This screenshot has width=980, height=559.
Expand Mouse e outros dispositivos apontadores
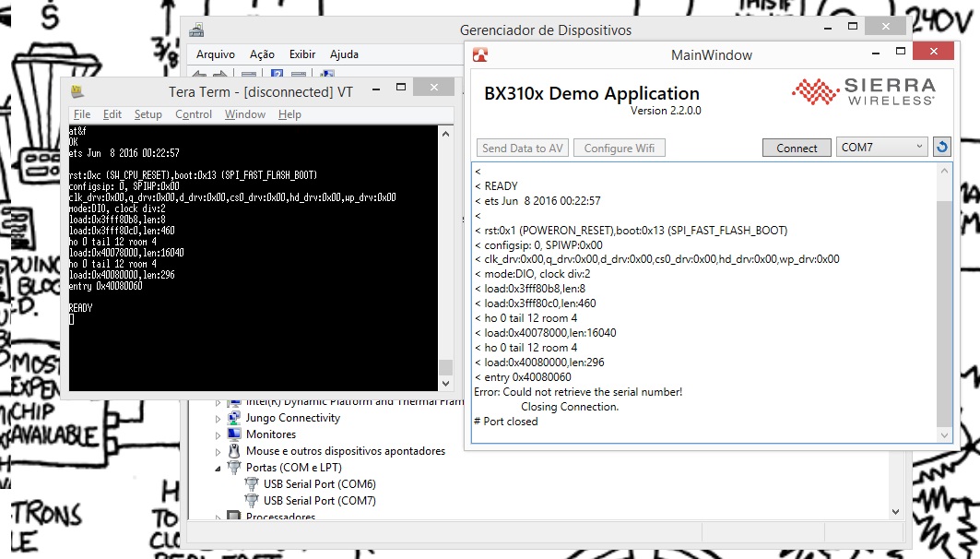click(x=218, y=451)
